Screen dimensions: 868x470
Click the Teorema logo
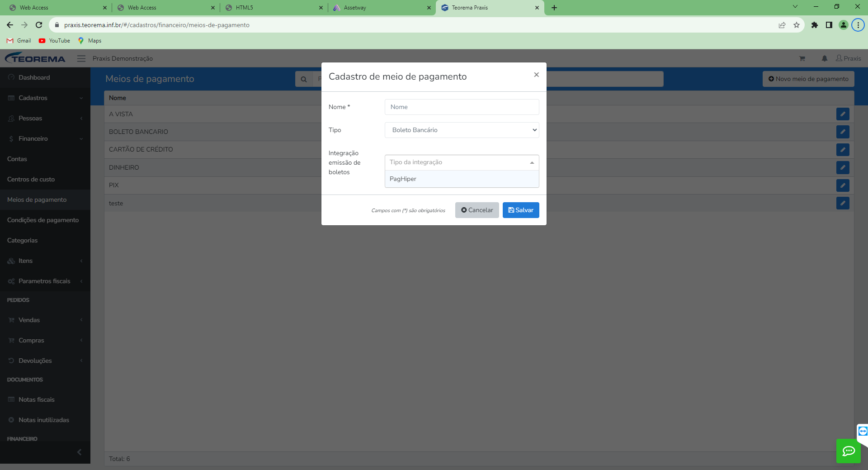tap(35, 58)
